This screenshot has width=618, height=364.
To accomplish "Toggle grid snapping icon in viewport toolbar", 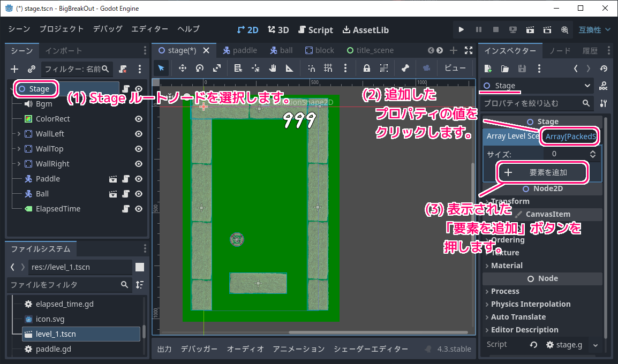I will (x=328, y=68).
